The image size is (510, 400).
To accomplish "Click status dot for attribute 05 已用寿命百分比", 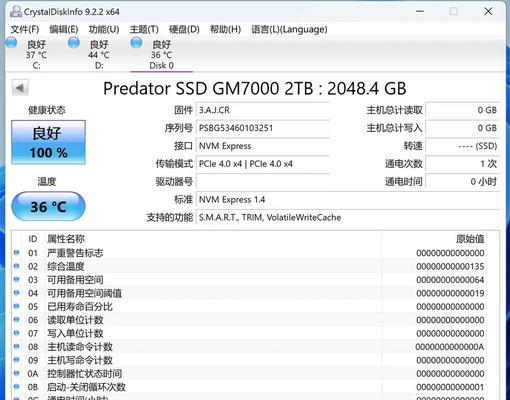I will [16, 306].
